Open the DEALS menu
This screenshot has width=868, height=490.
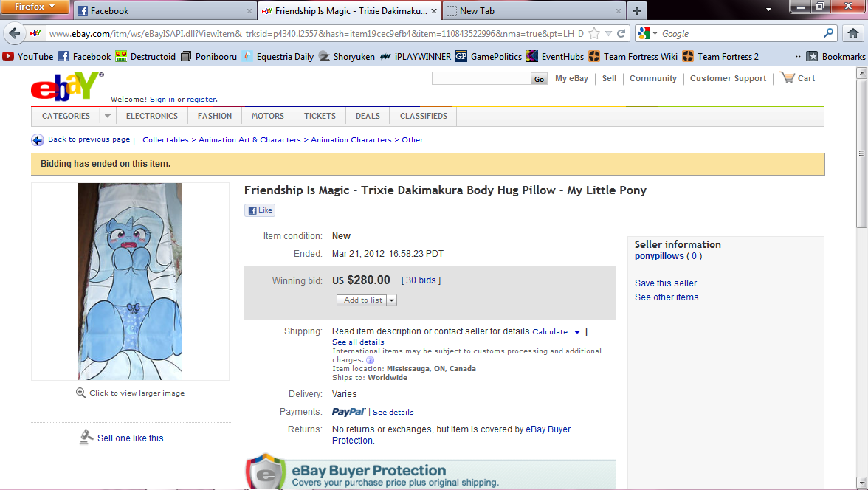tap(368, 117)
